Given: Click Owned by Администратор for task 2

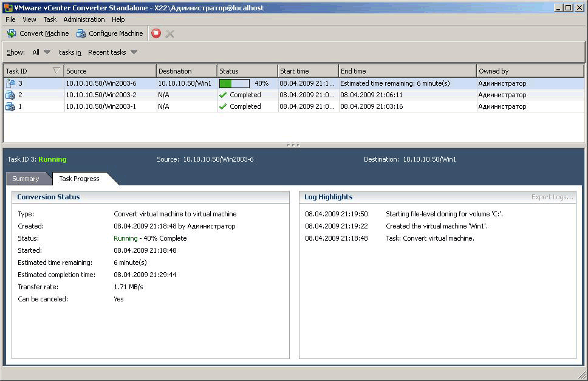Looking at the screenshot, I should coord(502,95).
